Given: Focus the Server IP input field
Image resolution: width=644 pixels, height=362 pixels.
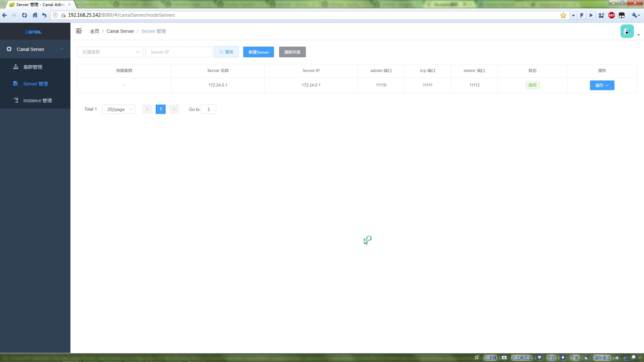Looking at the screenshot, I should point(178,52).
